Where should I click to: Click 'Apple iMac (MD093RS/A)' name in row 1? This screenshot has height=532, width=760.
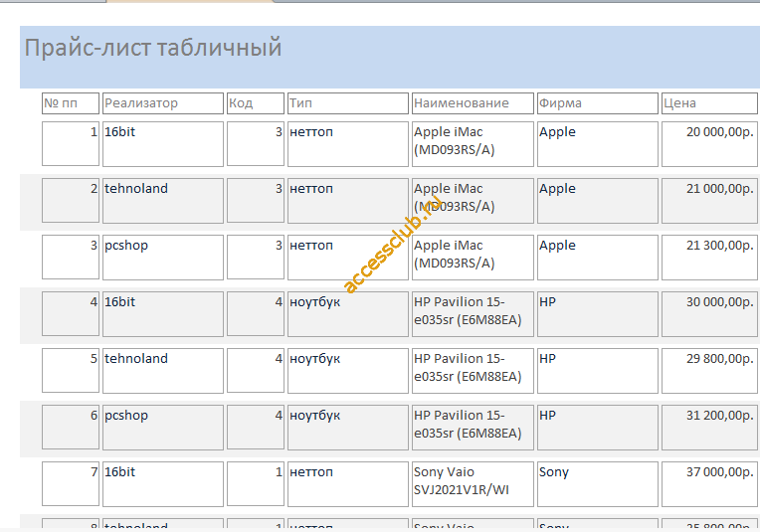coord(473,144)
